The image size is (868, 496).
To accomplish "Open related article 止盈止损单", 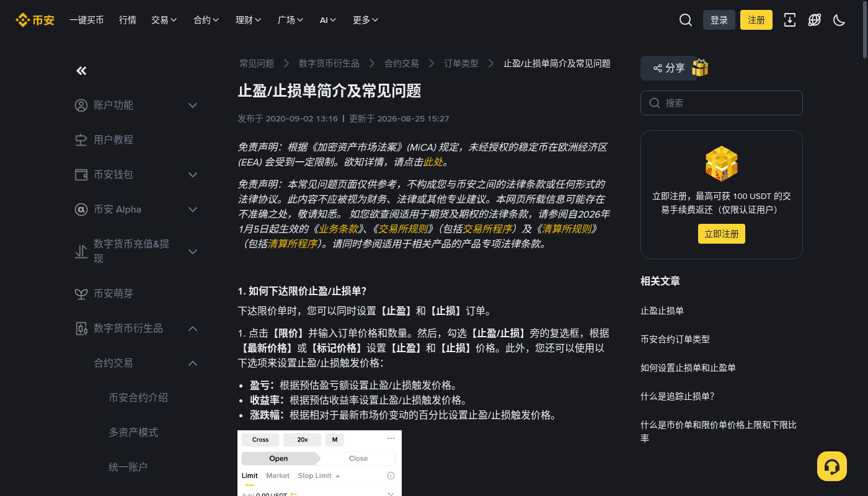I will coord(662,311).
